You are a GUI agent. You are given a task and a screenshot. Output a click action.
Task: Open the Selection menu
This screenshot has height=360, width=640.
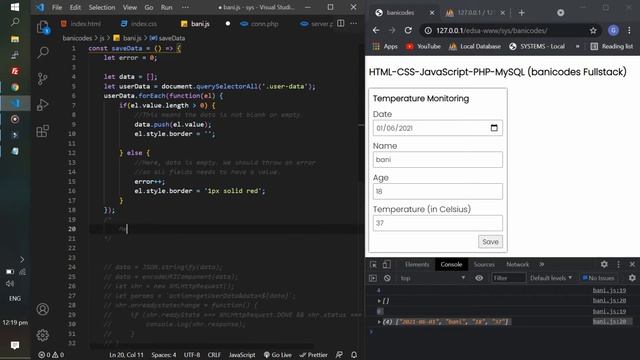tap(102, 7)
